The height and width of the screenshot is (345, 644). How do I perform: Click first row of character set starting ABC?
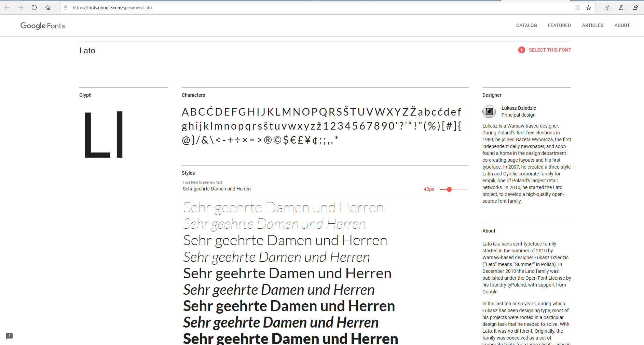click(321, 112)
